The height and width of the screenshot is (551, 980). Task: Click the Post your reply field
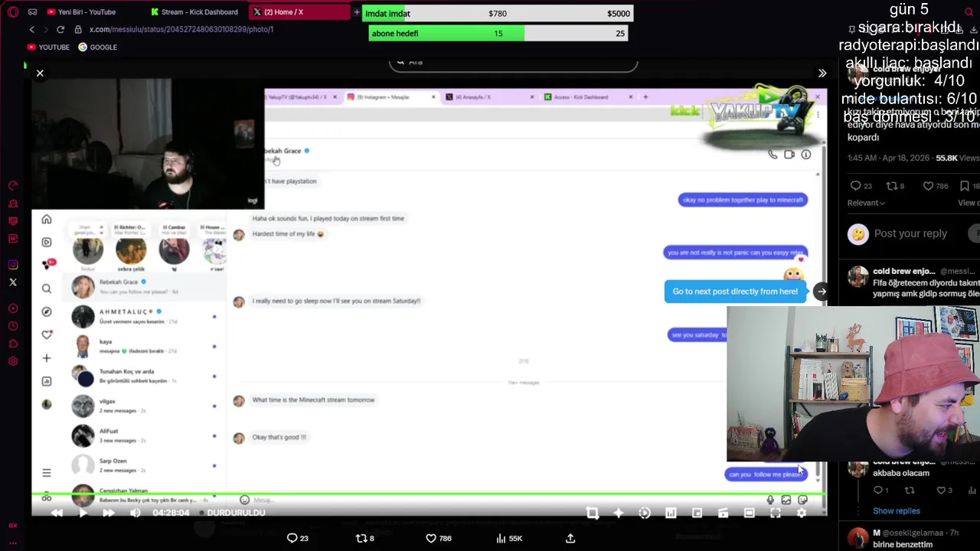[x=910, y=233]
